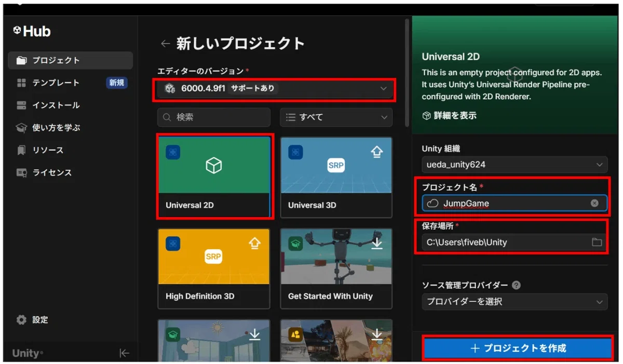This screenshot has height=364, width=623.
Task: Open the プロバイダーを選択 dropdown
Action: 514,302
